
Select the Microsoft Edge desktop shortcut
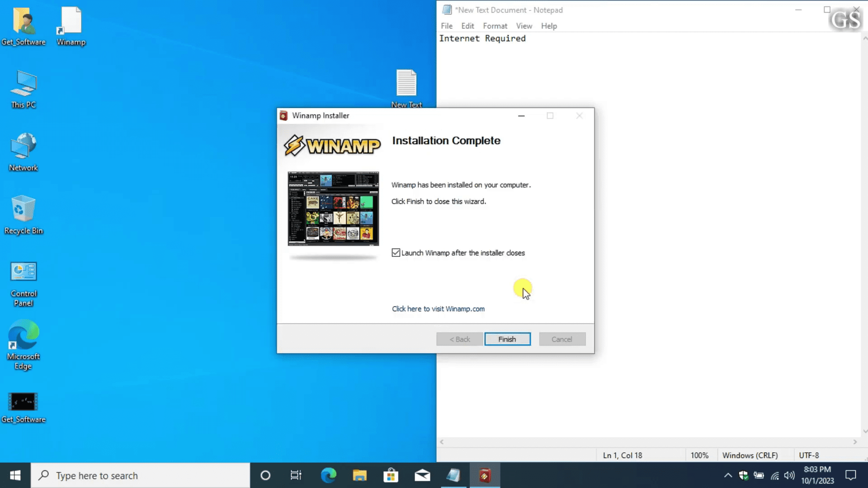pos(24,345)
